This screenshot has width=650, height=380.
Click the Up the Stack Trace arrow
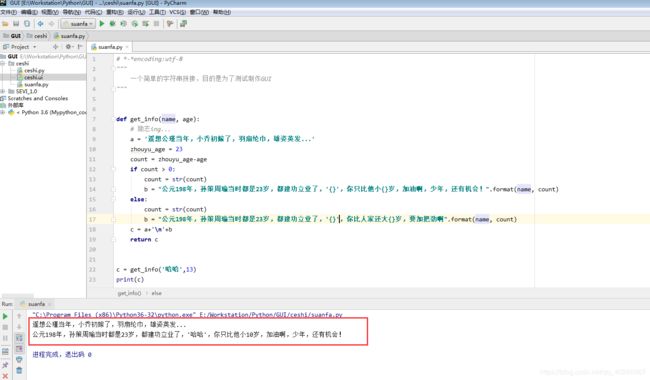coord(19,317)
